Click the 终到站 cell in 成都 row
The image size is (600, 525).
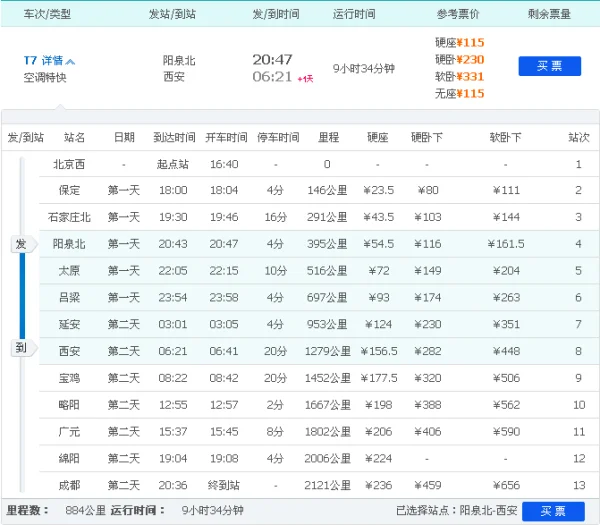pos(224,485)
